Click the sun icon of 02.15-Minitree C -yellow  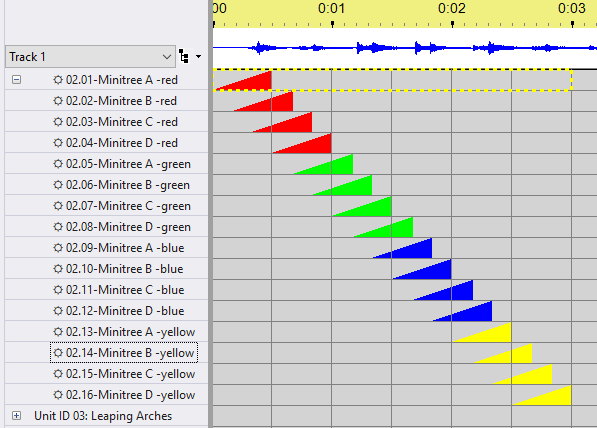[58, 374]
